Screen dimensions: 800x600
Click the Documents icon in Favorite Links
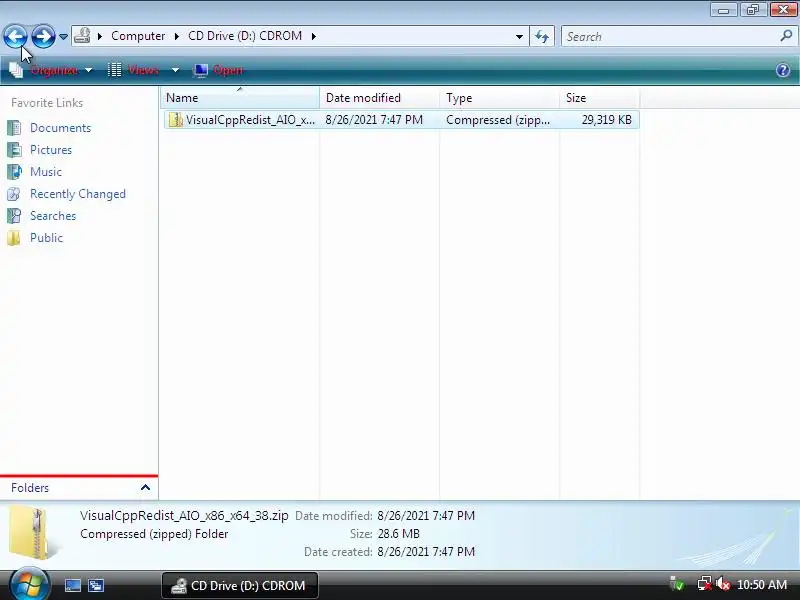(x=14, y=128)
